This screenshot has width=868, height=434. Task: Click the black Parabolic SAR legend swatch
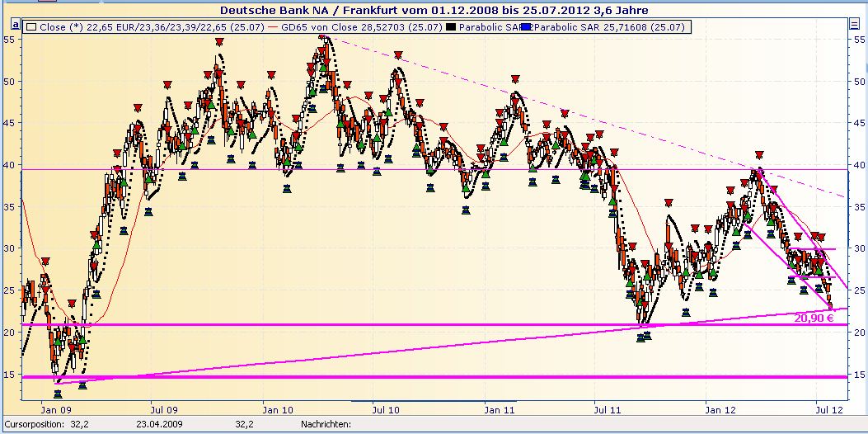coord(451,26)
